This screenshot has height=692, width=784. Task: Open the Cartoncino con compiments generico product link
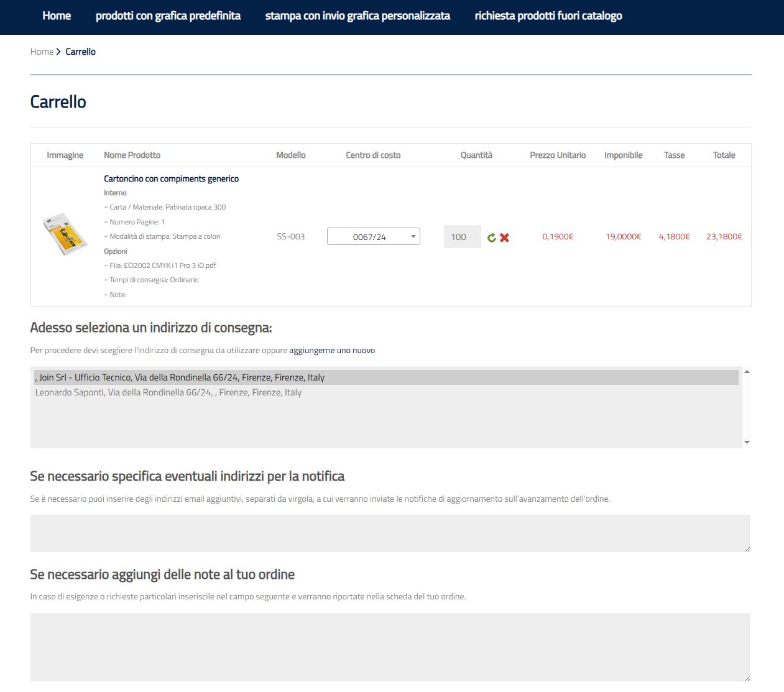[171, 178]
